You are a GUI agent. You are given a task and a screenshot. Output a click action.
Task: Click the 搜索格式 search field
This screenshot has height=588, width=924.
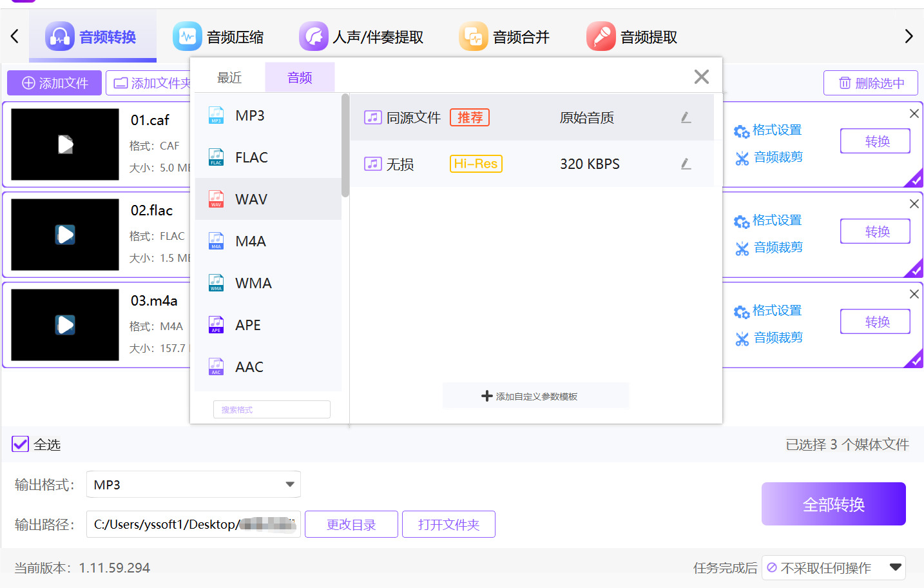click(271, 409)
